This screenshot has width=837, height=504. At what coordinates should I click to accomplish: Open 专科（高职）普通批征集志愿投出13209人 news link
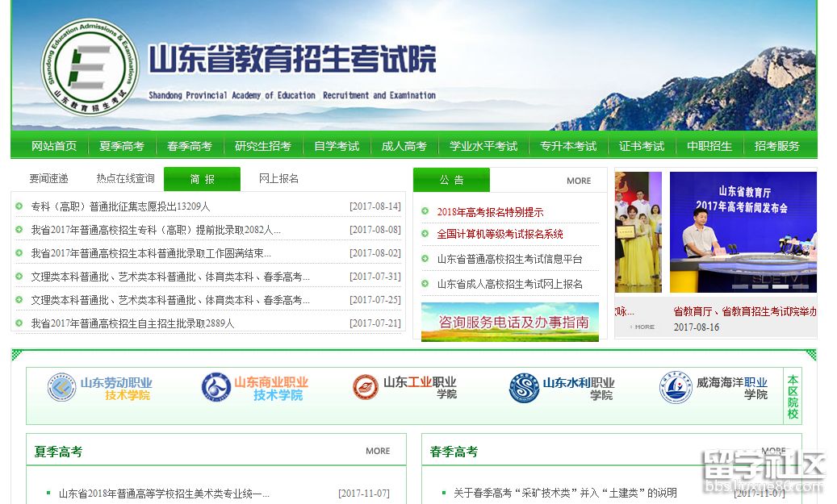[x=120, y=206]
